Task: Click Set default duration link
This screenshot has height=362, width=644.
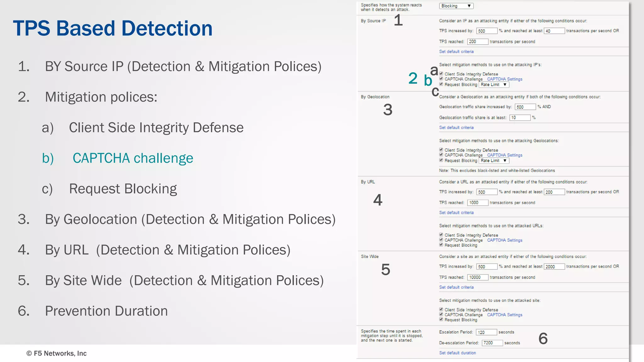Action: (458, 353)
